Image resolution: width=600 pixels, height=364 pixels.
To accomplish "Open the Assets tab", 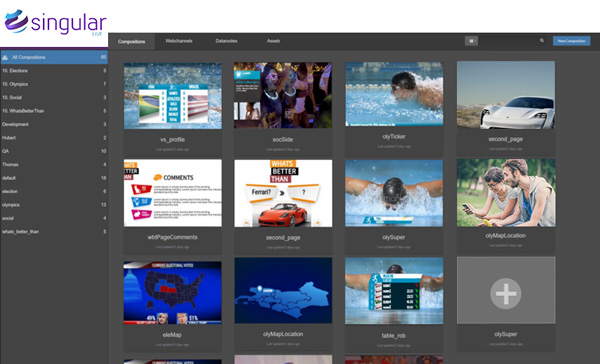I will 273,41.
